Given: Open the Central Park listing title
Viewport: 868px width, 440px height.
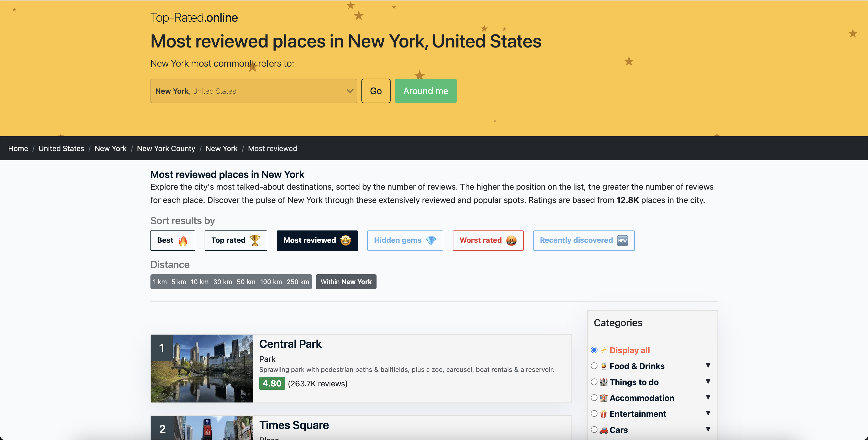Looking at the screenshot, I should [290, 344].
